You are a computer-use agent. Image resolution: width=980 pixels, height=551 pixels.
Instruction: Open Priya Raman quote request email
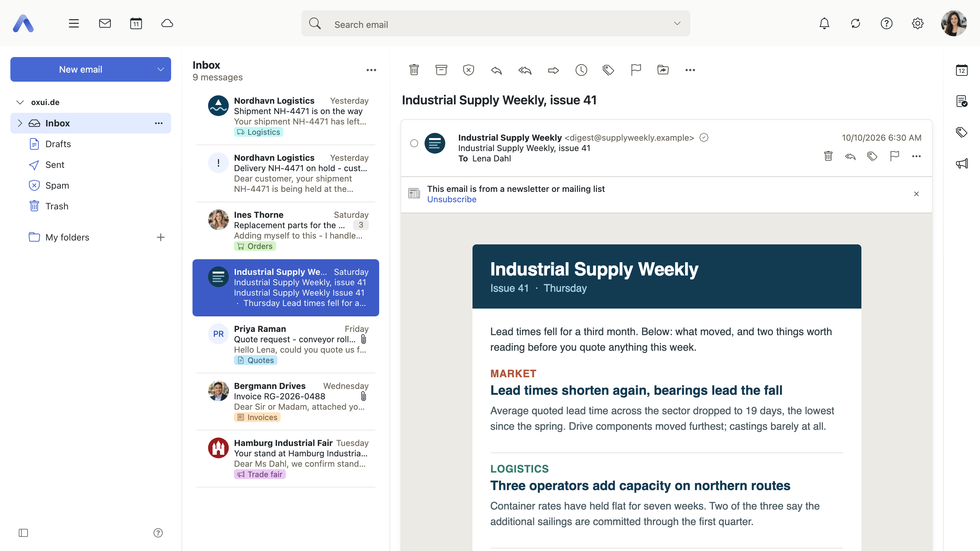[286, 345]
